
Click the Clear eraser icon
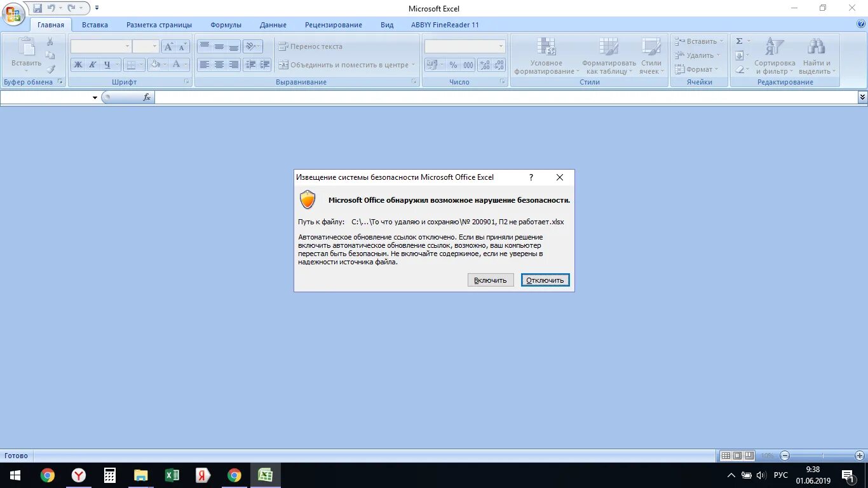coord(739,69)
